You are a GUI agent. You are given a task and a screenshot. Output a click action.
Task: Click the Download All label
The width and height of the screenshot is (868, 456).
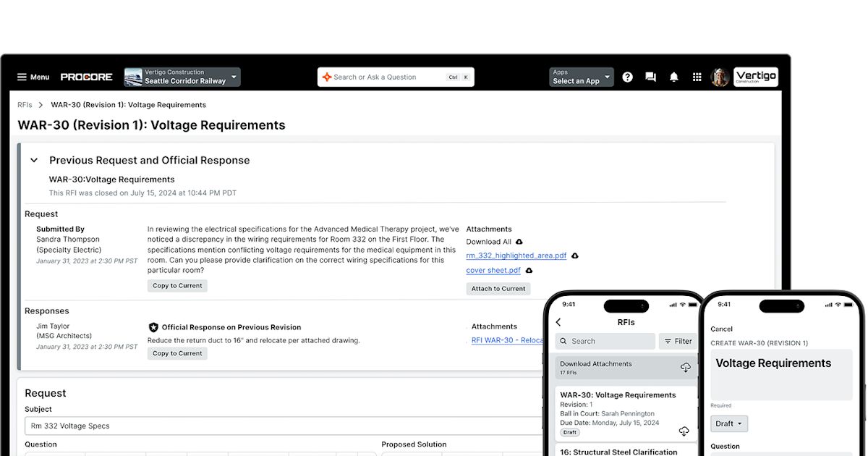pyautogui.click(x=488, y=242)
